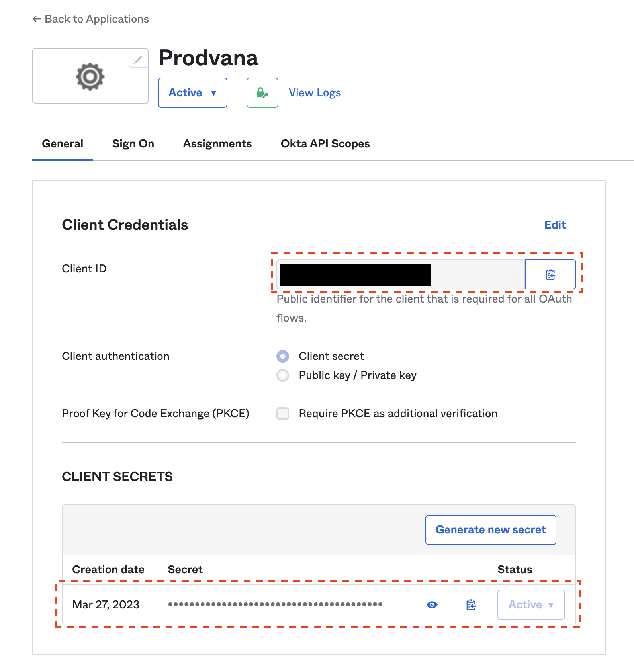This screenshot has width=634, height=672.
Task: Click the Client Credentials heading
Action: (x=125, y=225)
